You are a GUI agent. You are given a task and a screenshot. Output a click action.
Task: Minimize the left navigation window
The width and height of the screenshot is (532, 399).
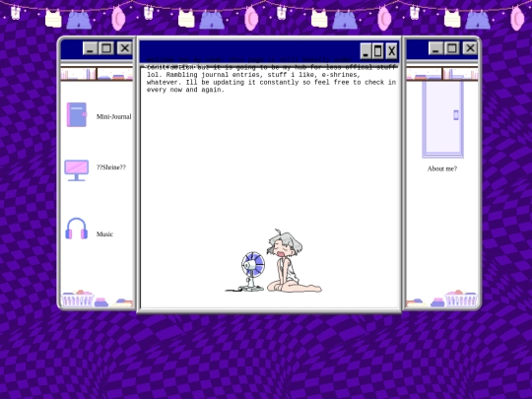click(x=90, y=48)
